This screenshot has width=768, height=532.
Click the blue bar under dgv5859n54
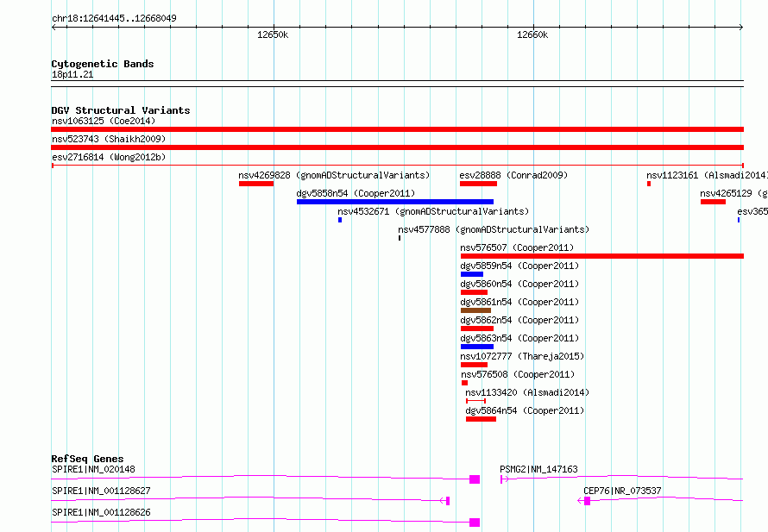[472, 274]
